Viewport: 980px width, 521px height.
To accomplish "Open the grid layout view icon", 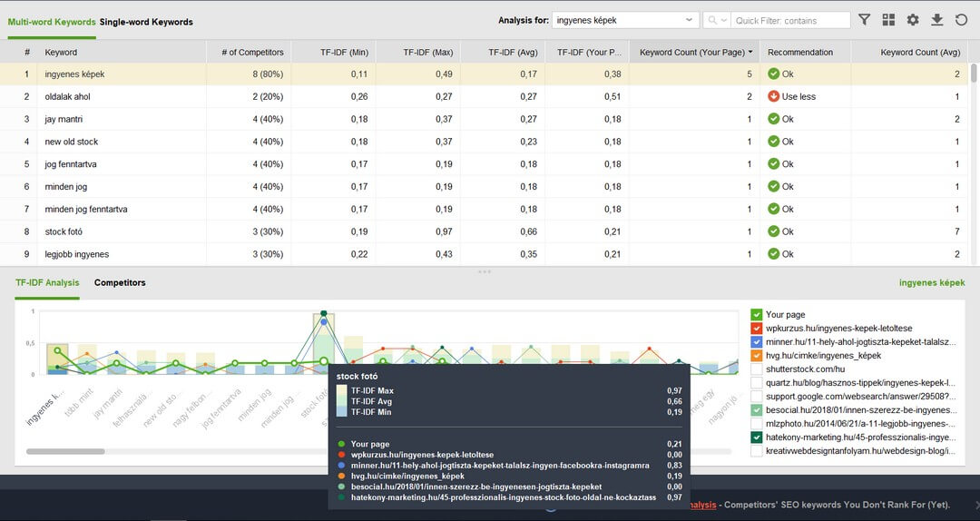I will click(888, 20).
